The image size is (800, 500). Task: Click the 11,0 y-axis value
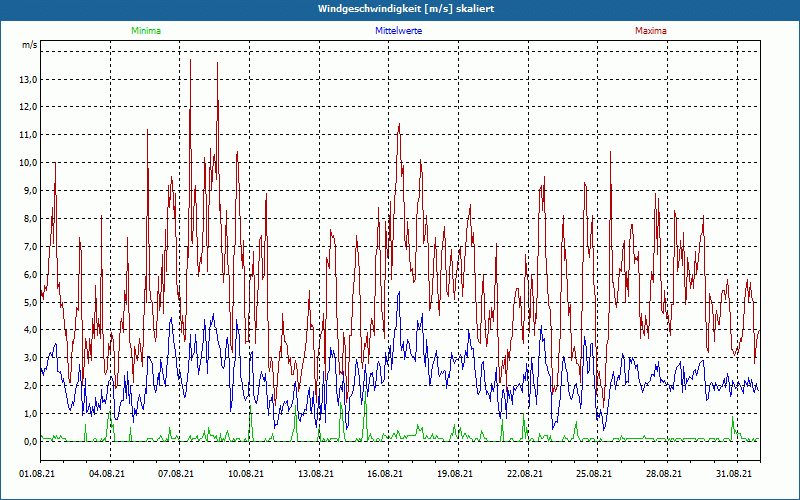[28, 135]
